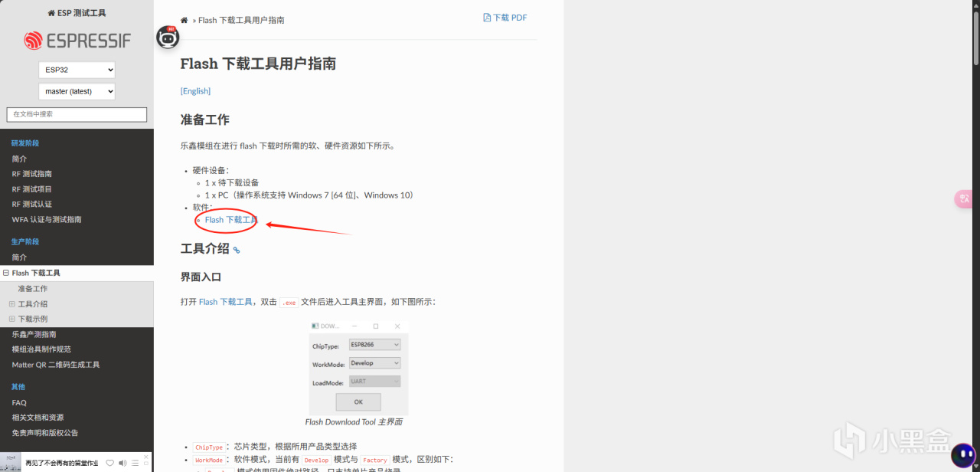Open RF 测试指南 in sidebar

pyautogui.click(x=32, y=174)
